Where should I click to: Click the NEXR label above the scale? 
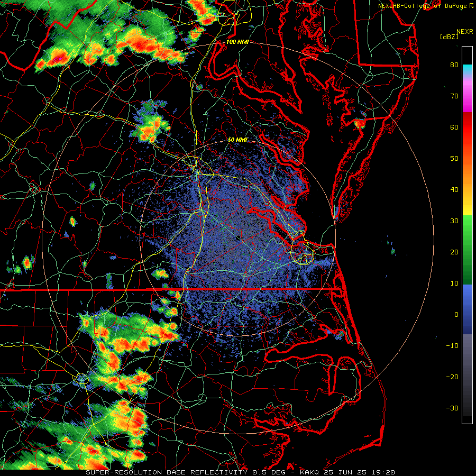click(x=465, y=32)
